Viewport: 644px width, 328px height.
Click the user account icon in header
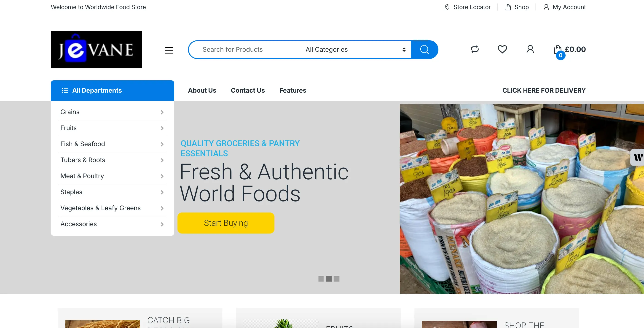pyautogui.click(x=530, y=49)
